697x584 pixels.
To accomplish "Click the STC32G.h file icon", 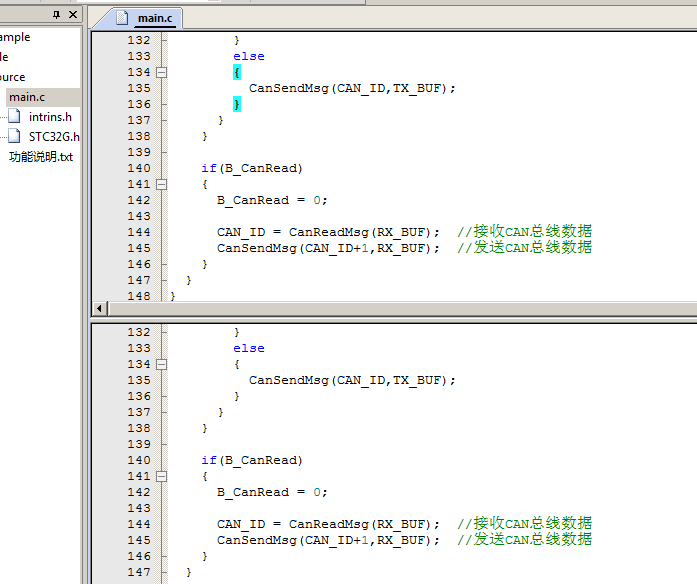I will point(14,136).
